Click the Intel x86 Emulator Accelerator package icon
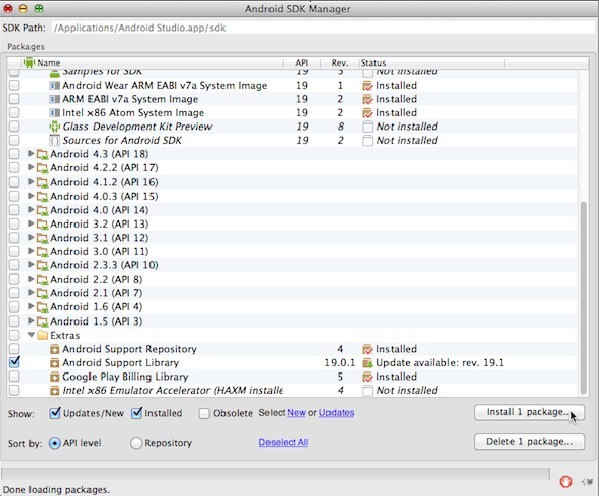The height and width of the screenshot is (496, 599). (x=55, y=391)
